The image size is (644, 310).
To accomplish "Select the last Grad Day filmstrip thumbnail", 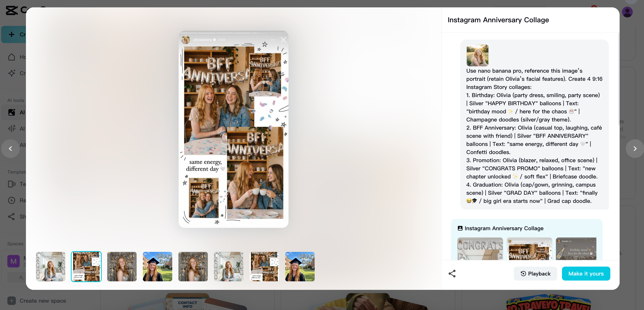I will 300,266.
